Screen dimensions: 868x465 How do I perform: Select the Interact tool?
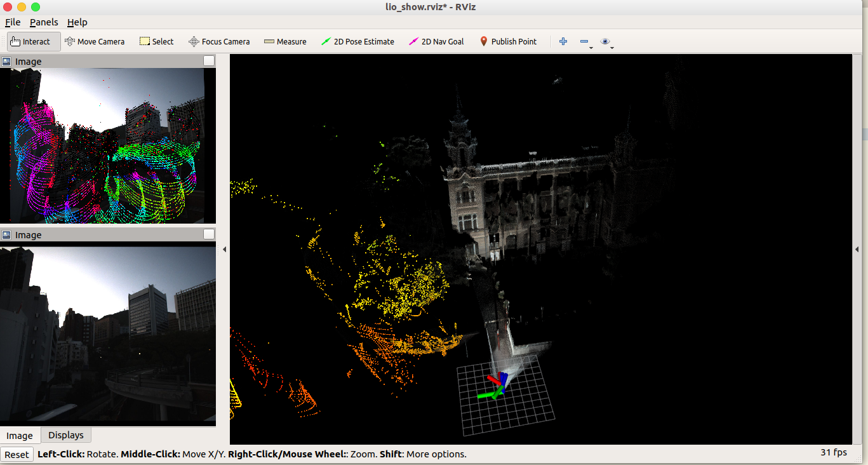tap(34, 42)
